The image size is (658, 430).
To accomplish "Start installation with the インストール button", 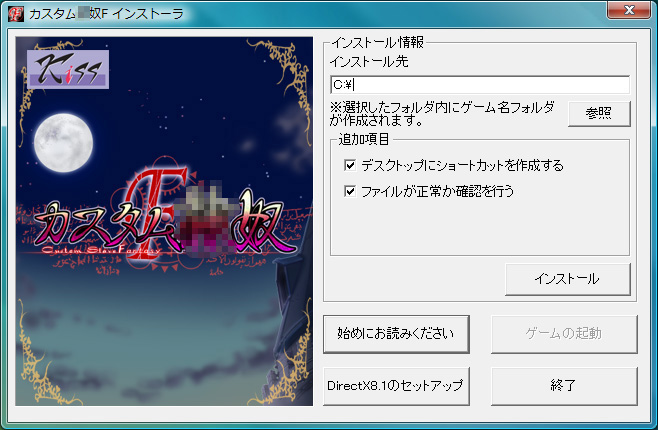I will (567, 279).
